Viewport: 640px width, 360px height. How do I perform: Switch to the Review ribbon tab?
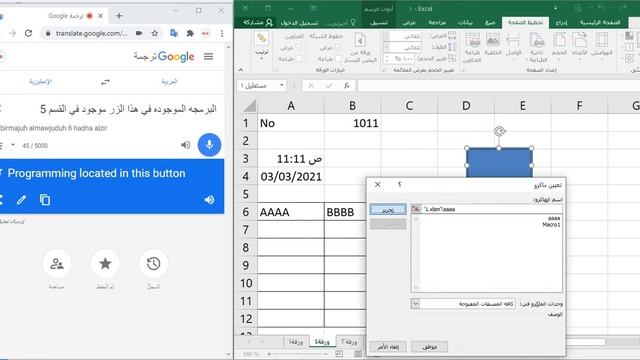pyautogui.click(x=437, y=22)
